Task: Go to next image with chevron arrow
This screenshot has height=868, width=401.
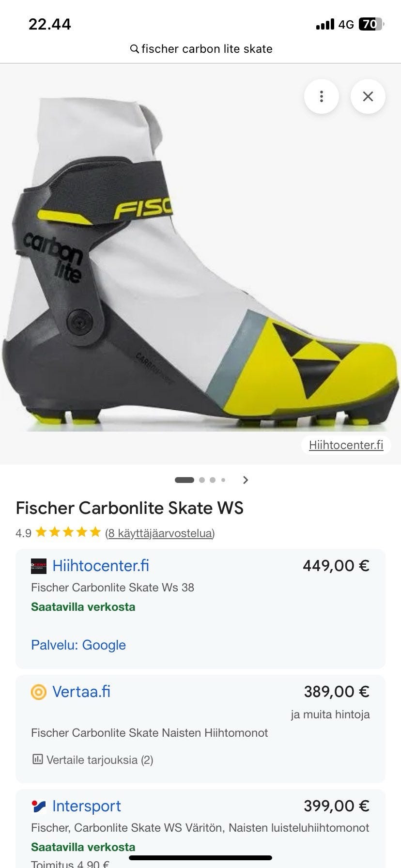Action: (246, 480)
